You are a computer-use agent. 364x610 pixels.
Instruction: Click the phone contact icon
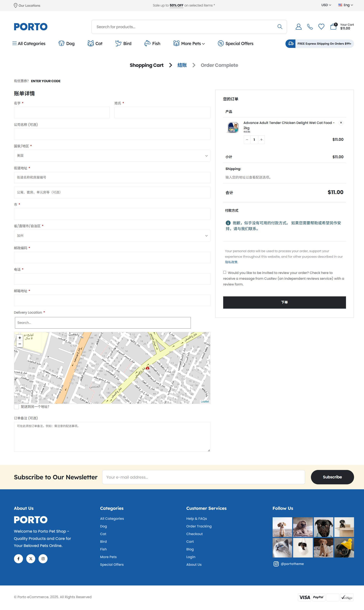point(310,27)
